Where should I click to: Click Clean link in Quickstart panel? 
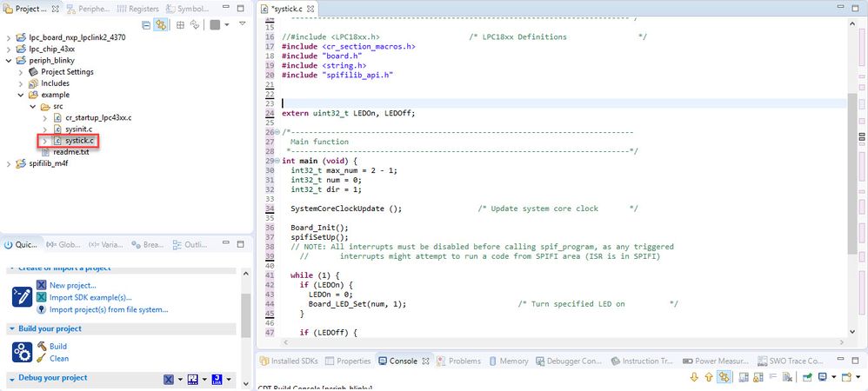coord(59,358)
